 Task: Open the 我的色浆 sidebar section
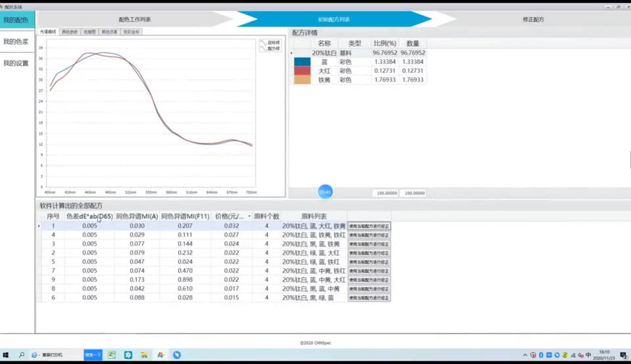pos(16,41)
